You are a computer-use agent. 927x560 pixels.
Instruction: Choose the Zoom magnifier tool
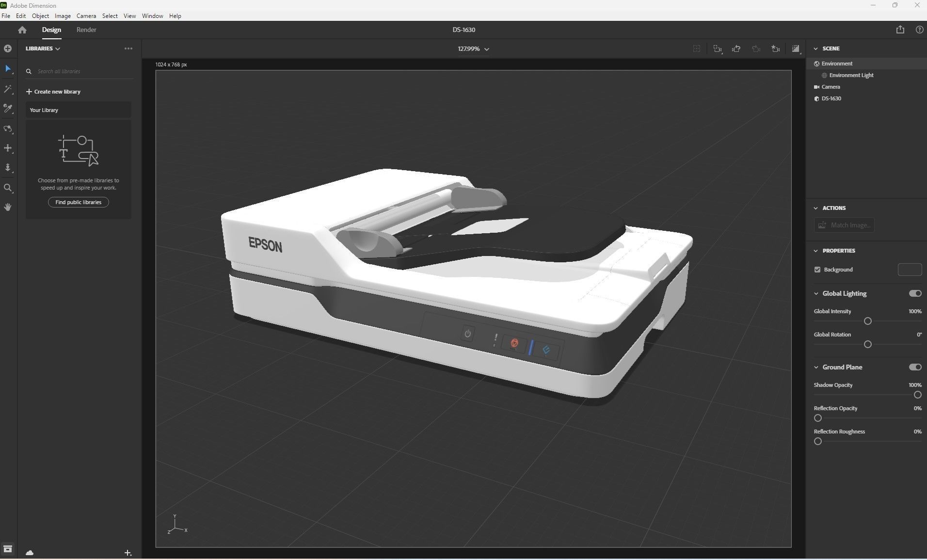8,188
